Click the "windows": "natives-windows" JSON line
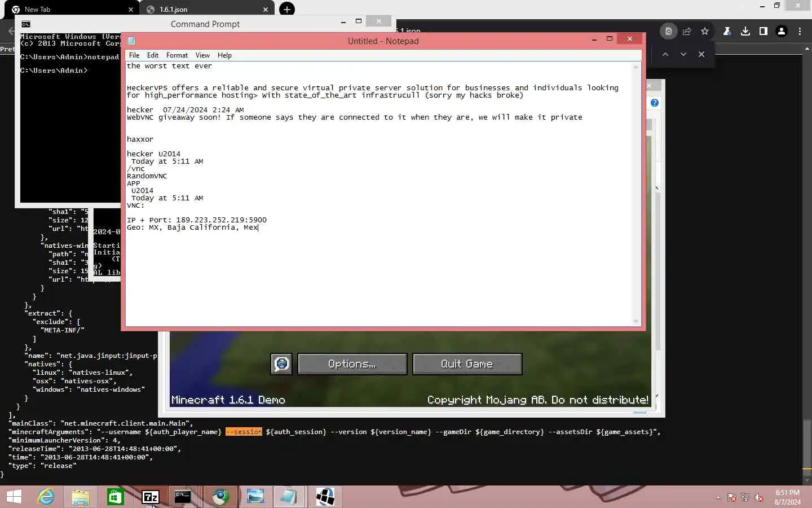Screen dimensions: 812x508 pos(89,389)
